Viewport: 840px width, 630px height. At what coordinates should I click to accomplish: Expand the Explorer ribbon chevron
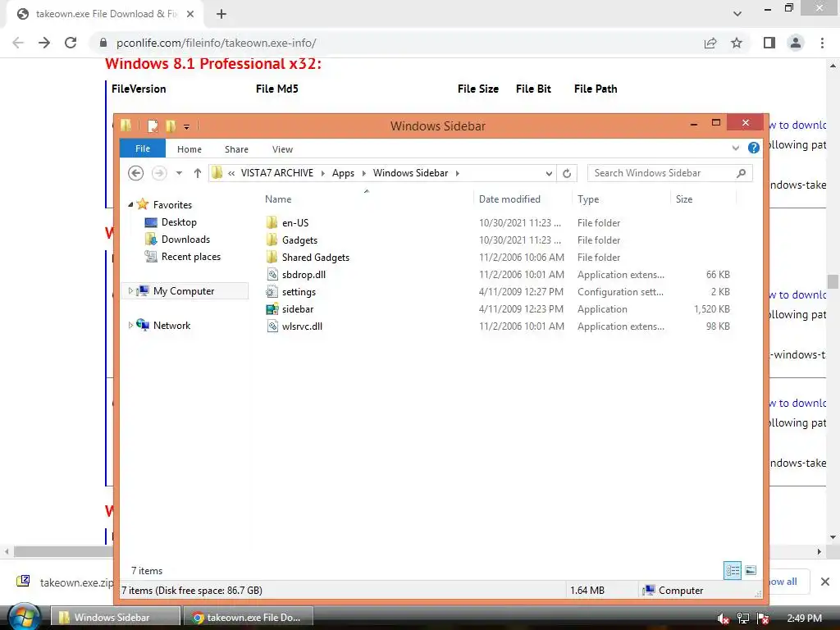736,148
